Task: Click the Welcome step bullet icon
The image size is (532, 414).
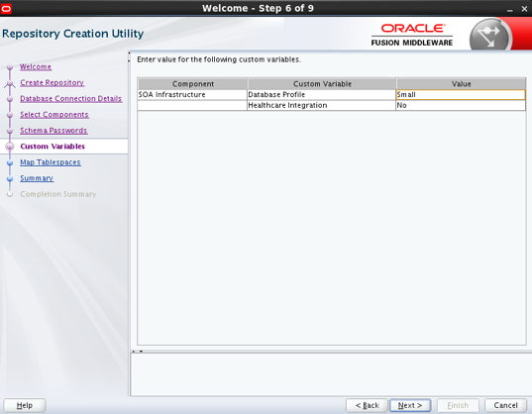Action: point(10,67)
